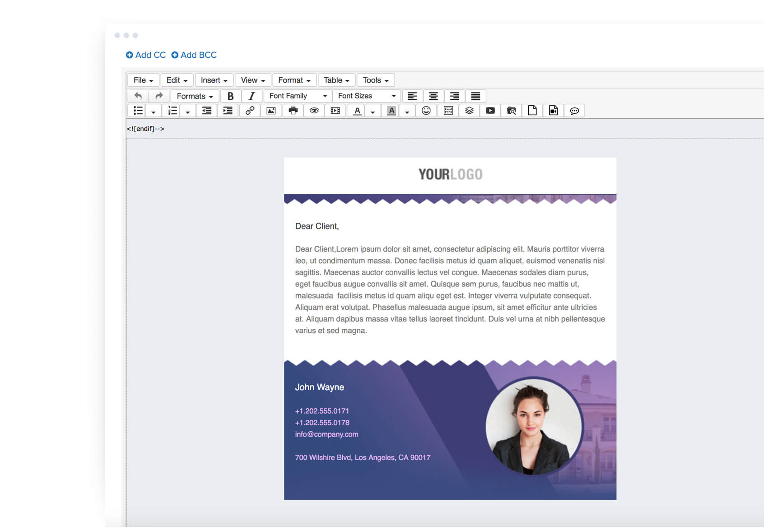
Task: Click the Add CC link
Action: coord(146,55)
